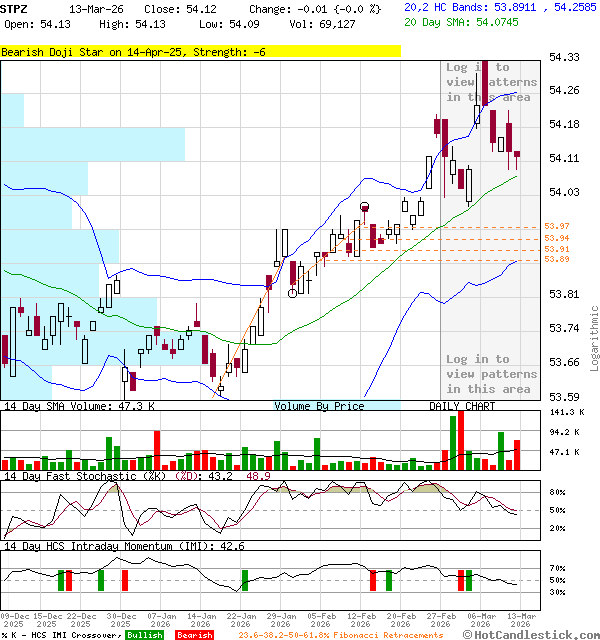Open the lower 'Log in to view patterns' notice
600x640 pixels.
tap(488, 374)
